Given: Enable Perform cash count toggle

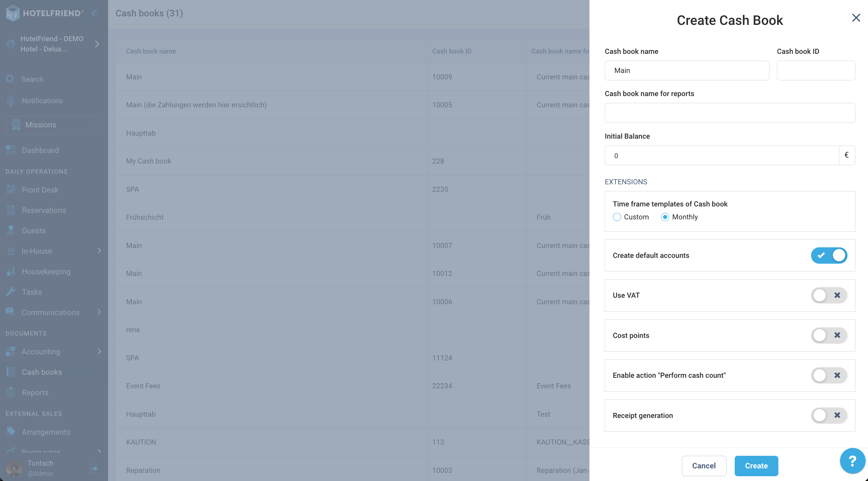Looking at the screenshot, I should [829, 375].
